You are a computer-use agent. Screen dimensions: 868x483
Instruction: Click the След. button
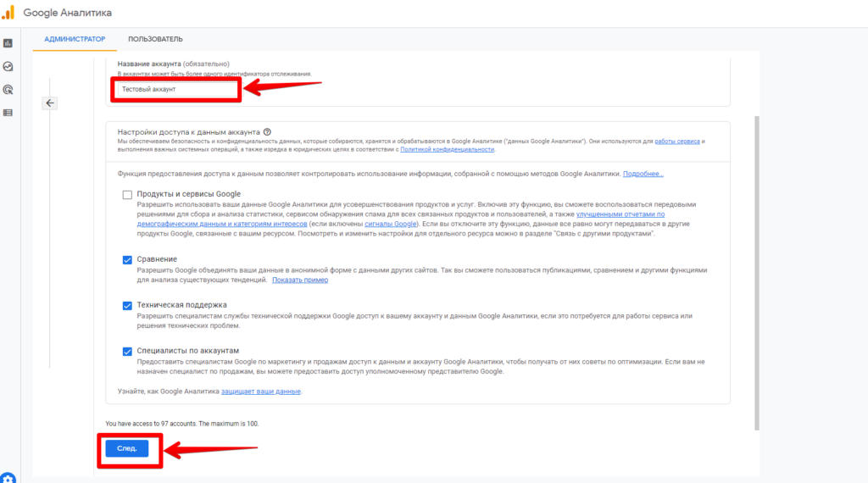(x=127, y=448)
